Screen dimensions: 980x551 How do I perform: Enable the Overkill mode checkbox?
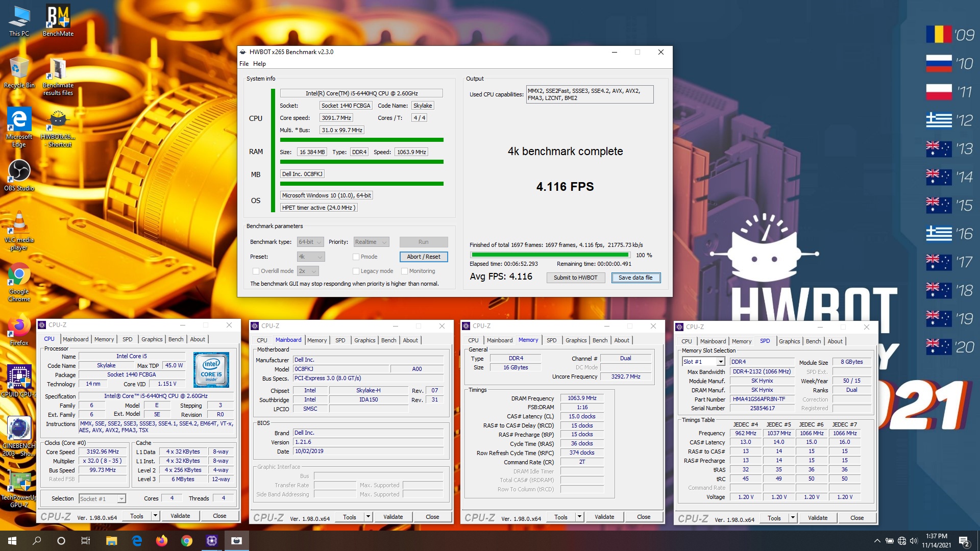point(256,271)
